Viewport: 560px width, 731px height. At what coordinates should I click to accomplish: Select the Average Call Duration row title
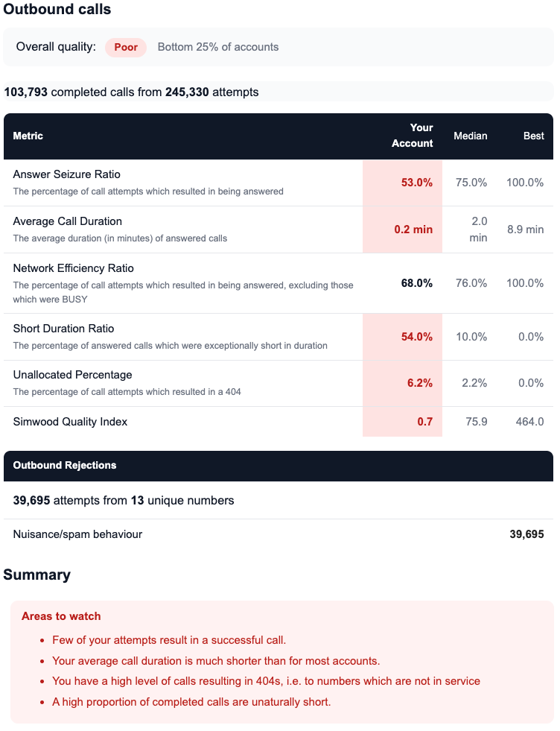(68, 221)
